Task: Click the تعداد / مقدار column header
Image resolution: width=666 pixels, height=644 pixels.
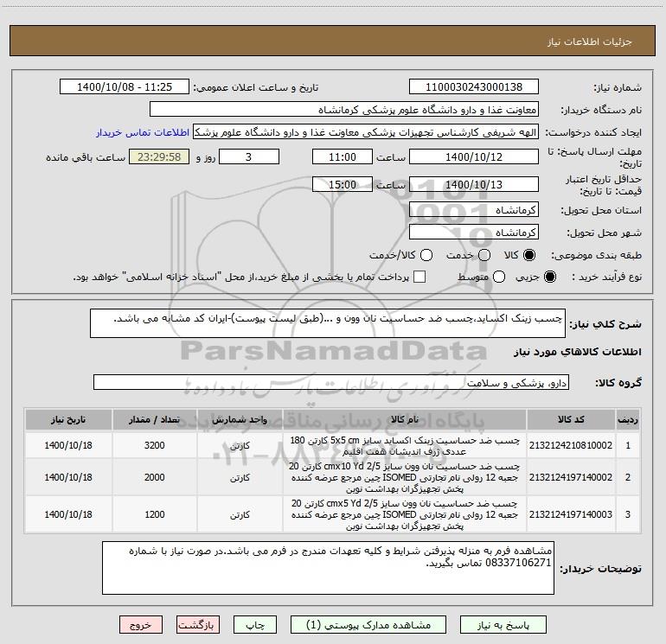Action: pyautogui.click(x=154, y=419)
